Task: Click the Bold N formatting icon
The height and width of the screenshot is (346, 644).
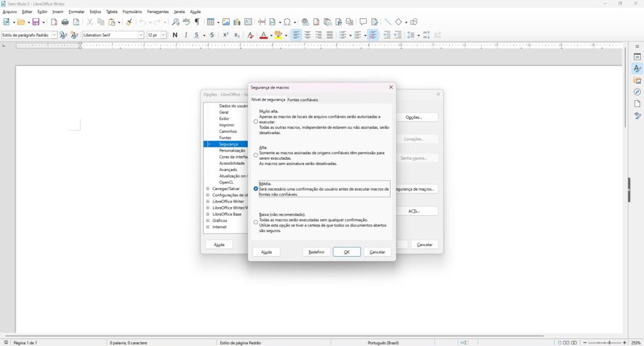Action: 175,35
